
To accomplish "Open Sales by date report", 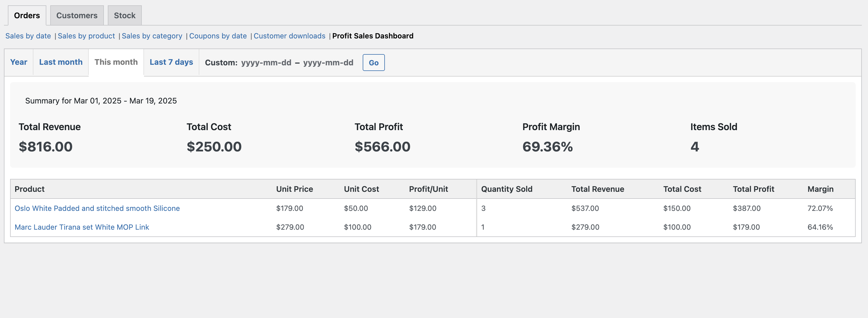I will pos(28,36).
